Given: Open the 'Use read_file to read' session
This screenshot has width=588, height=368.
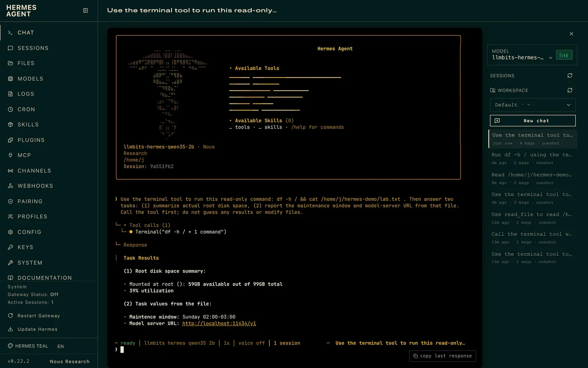Looking at the screenshot, I should (533, 218).
